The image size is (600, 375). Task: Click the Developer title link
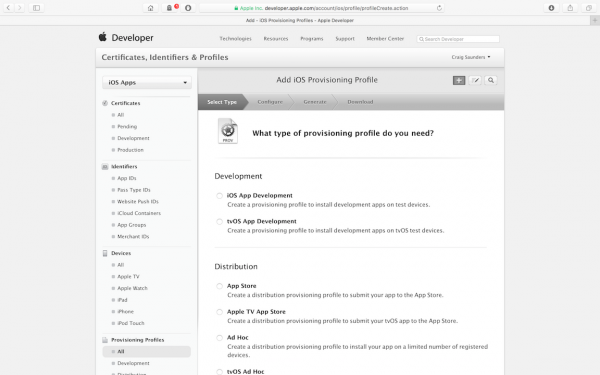(132, 38)
